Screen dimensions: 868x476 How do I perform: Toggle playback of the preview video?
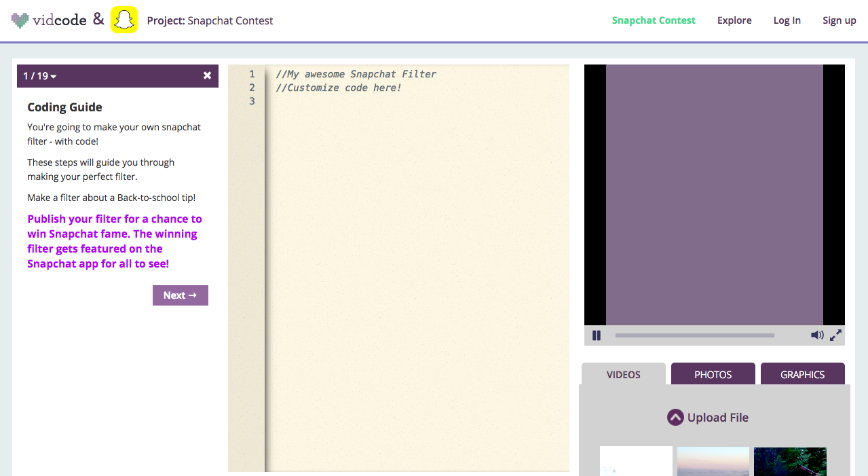point(597,335)
